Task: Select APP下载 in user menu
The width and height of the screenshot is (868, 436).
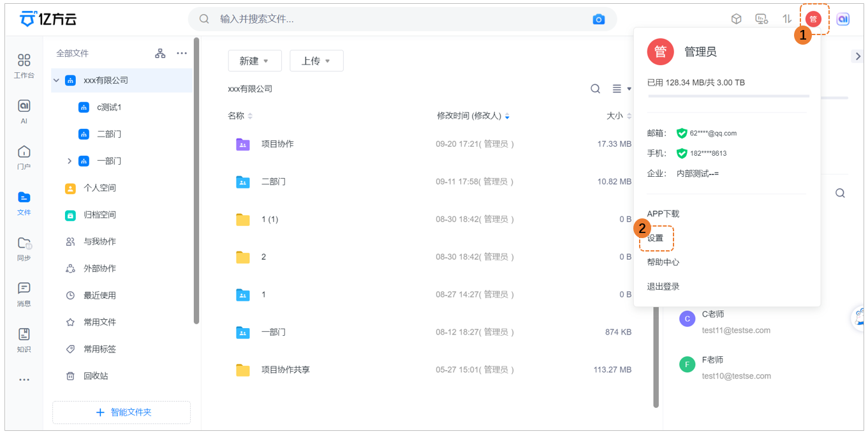Action: 663,214
